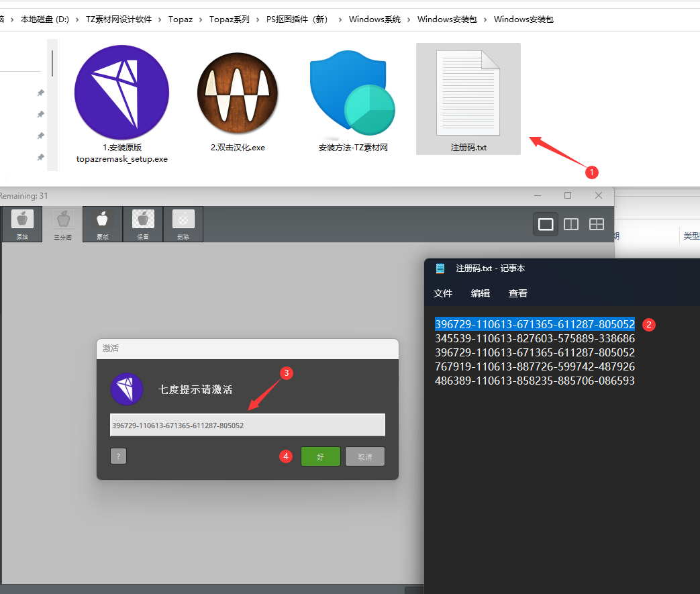700x594 pixels.
Task: Click the activation code input field
Action: pyautogui.click(x=248, y=425)
